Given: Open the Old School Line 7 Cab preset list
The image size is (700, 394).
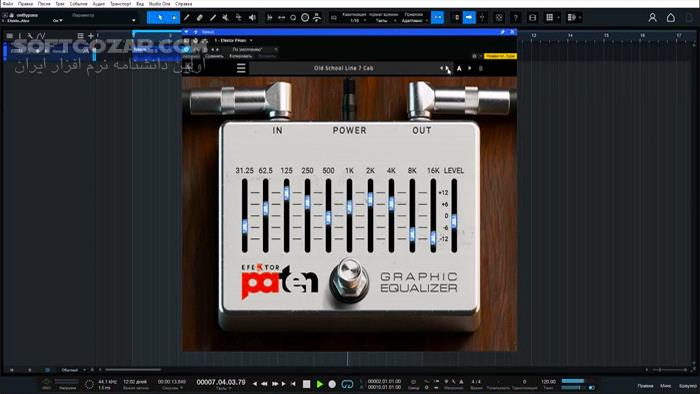Looking at the screenshot, I should tap(343, 68).
